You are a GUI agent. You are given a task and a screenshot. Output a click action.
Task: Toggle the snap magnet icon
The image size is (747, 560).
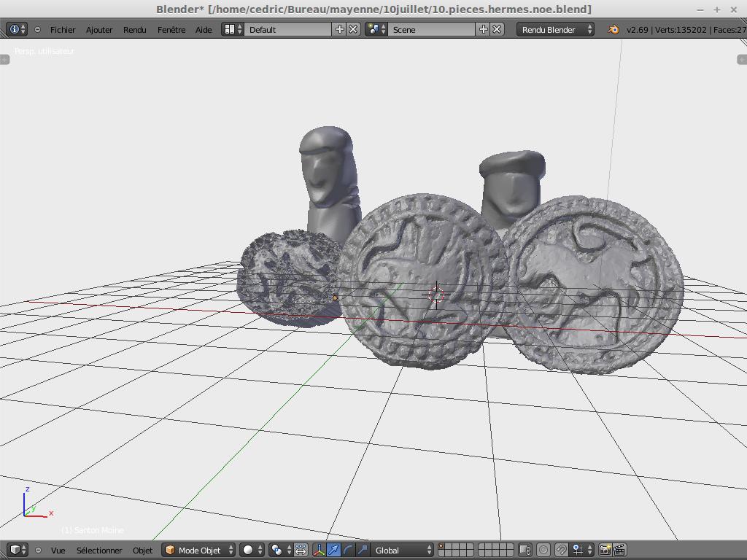click(562, 550)
